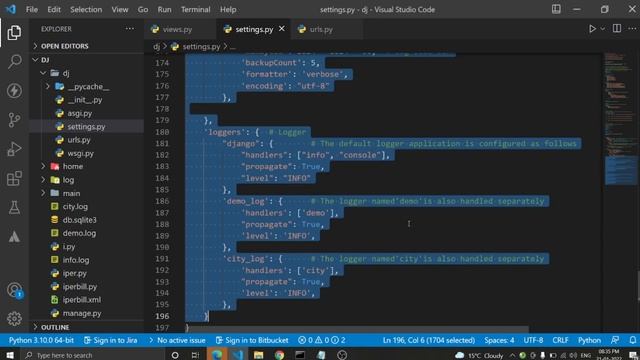Close the settings.py tab
The width and height of the screenshot is (640, 360).
(282, 29)
